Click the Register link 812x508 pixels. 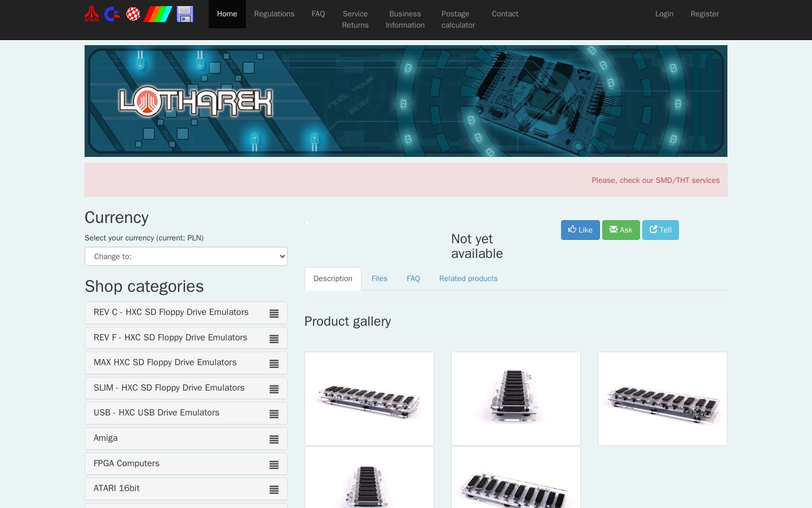pyautogui.click(x=705, y=14)
